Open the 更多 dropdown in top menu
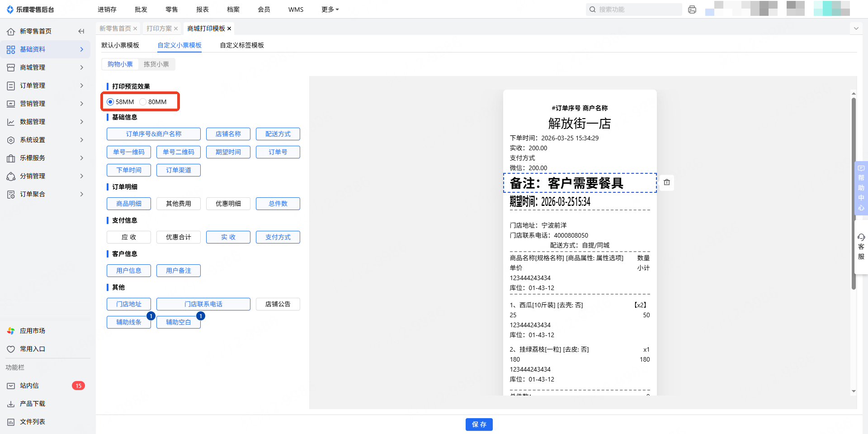The image size is (868, 434). pos(330,10)
